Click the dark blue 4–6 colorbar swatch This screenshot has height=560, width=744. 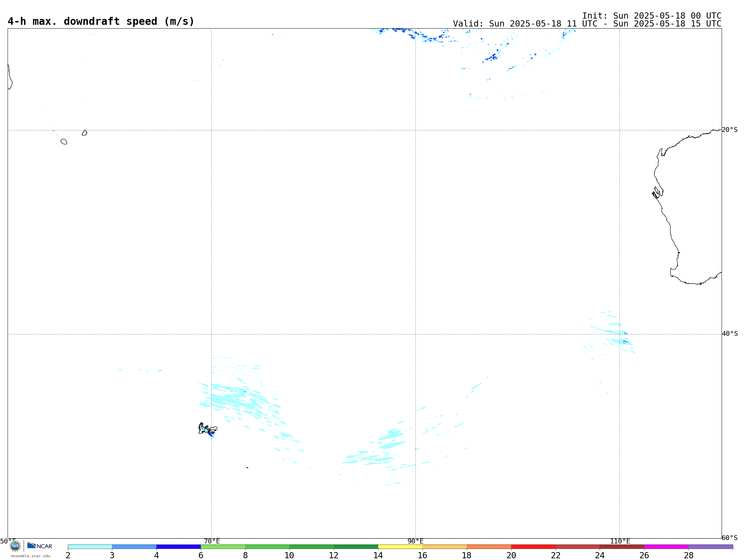click(178, 547)
